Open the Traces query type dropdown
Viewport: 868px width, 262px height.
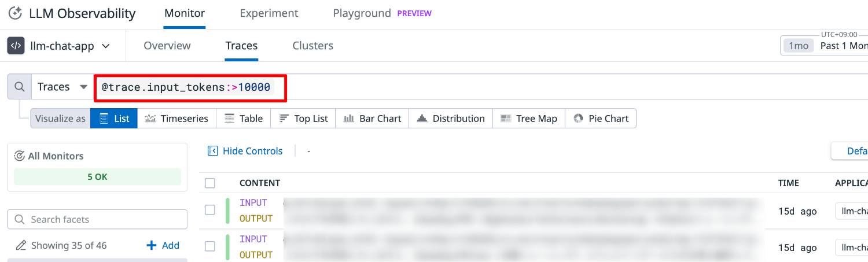pos(62,87)
